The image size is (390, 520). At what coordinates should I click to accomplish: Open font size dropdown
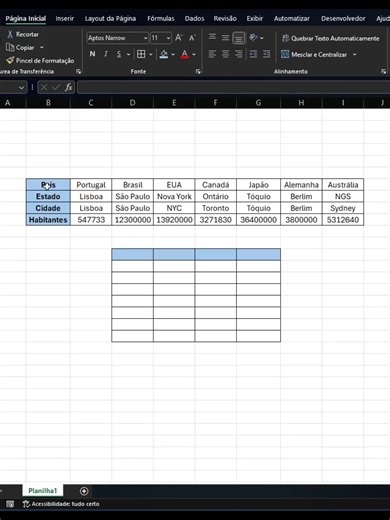point(168,38)
